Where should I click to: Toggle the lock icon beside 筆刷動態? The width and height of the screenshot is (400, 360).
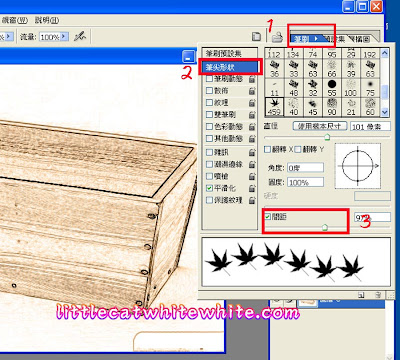point(252,79)
